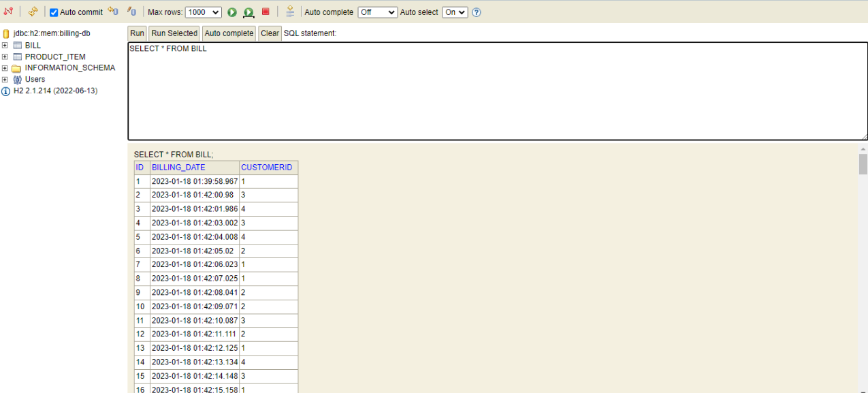The width and height of the screenshot is (868, 393).
Task: Click the Commit icon
Action: 131,12
